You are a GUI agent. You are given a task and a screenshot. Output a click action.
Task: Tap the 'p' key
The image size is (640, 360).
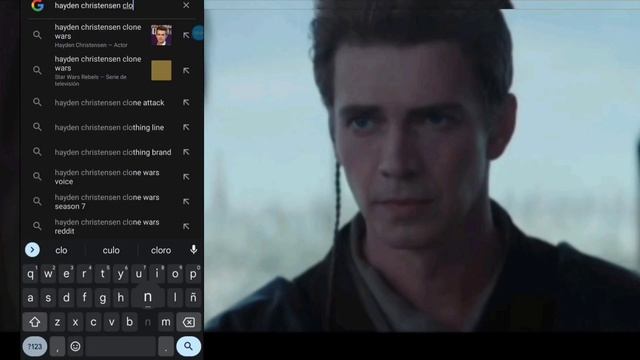193,274
